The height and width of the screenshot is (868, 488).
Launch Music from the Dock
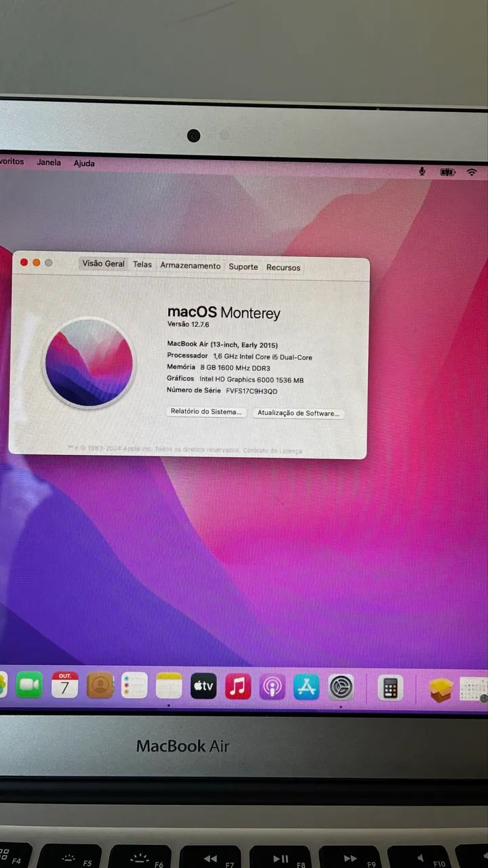(238, 687)
